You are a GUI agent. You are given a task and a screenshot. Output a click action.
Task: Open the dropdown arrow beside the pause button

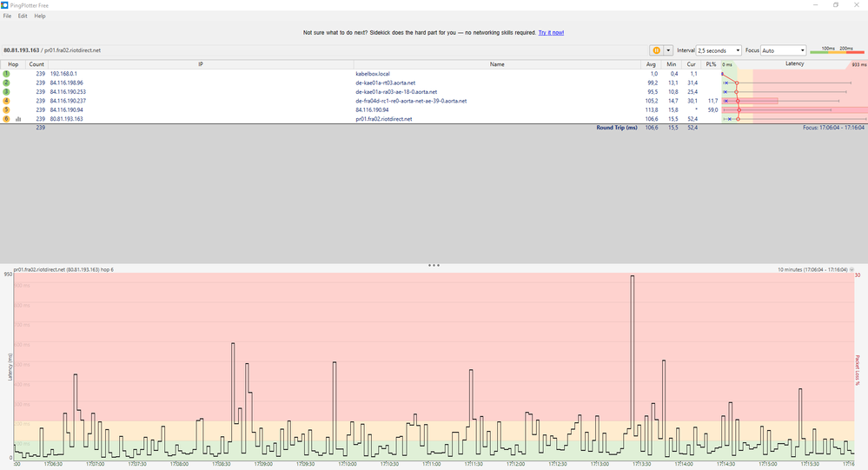point(668,50)
